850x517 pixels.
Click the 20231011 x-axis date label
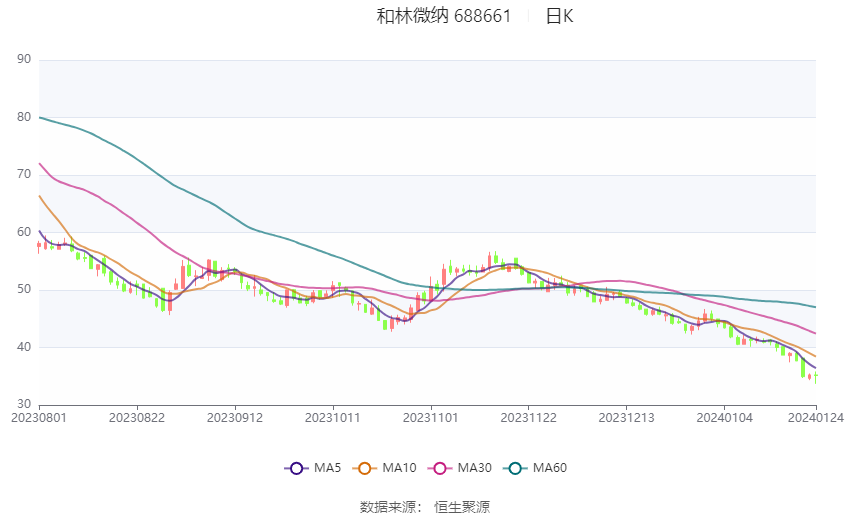pos(333,418)
